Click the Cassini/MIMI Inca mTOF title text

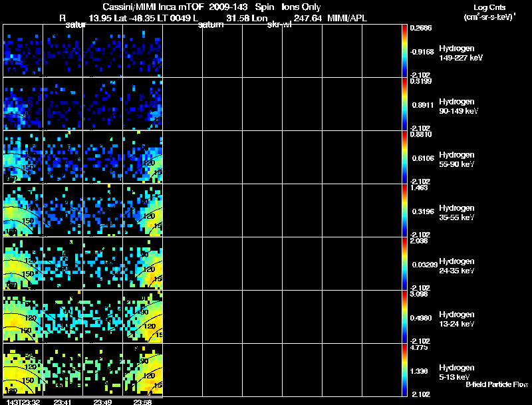point(153,7)
